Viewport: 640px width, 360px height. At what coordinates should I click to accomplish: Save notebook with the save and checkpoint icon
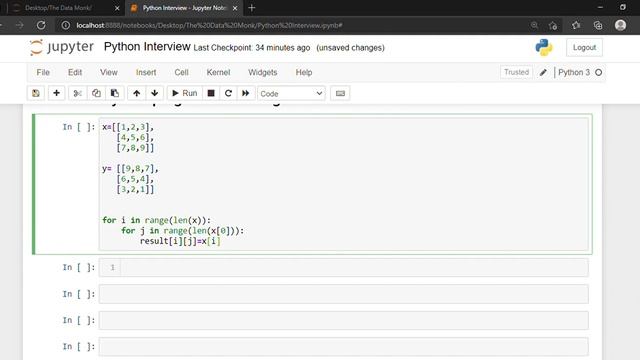[36, 93]
